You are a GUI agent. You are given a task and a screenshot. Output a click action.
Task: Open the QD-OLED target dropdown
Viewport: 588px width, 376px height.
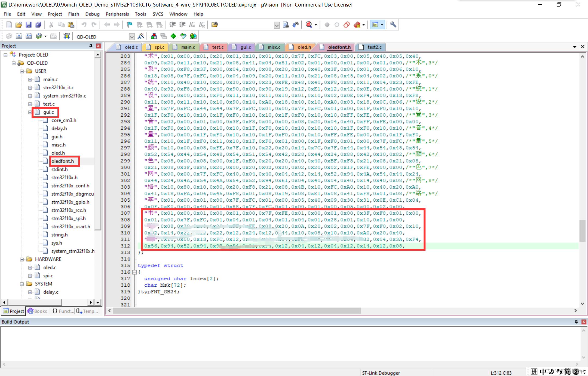(x=132, y=37)
